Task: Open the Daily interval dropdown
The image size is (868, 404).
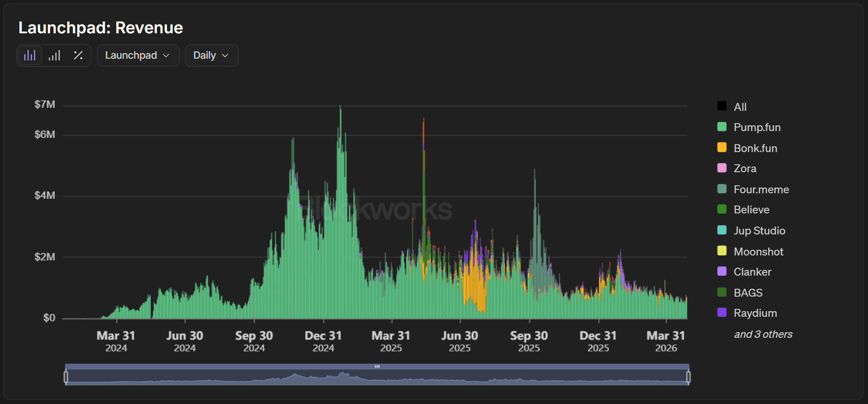Action: [211, 56]
